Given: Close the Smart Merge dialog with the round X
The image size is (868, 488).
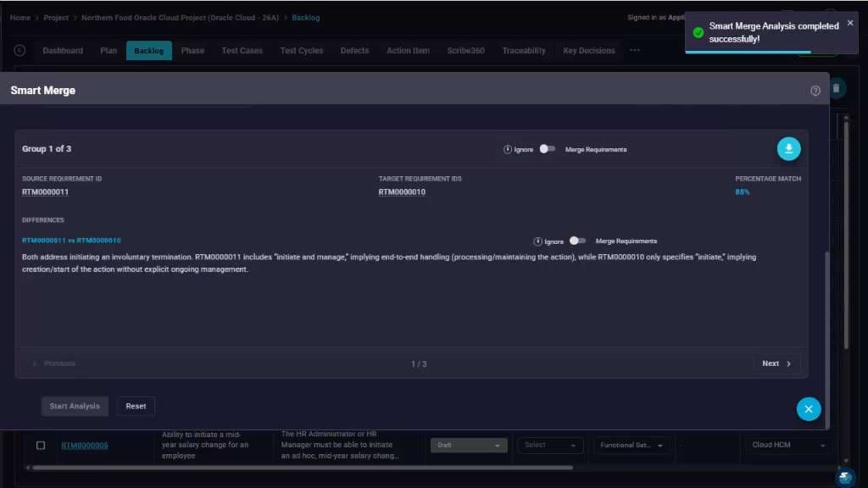Looking at the screenshot, I should point(808,409).
